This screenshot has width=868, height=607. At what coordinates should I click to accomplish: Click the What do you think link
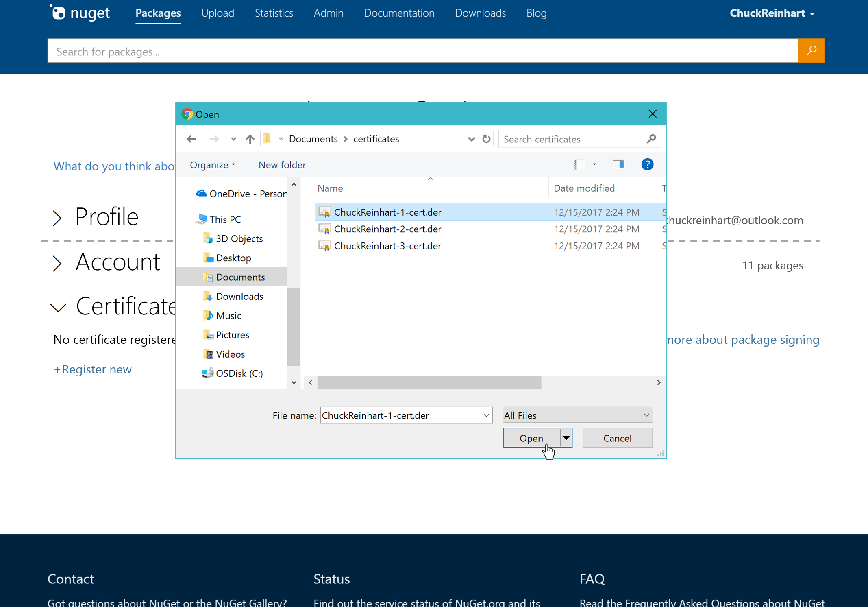click(114, 166)
